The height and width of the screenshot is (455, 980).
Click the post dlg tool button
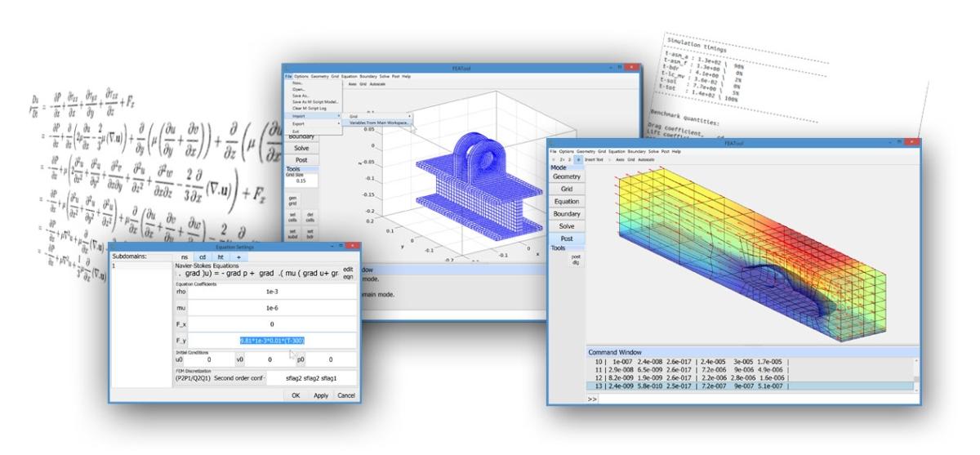(575, 261)
